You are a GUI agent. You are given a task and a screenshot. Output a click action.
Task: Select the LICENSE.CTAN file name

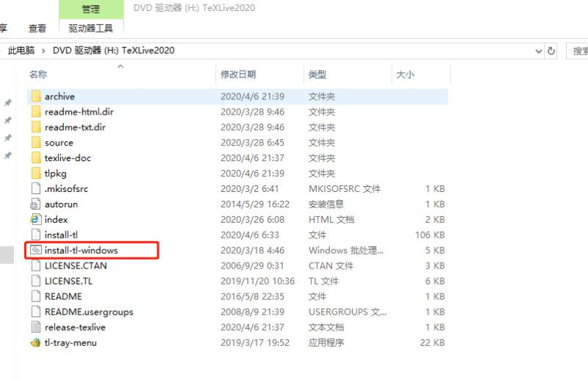pos(76,266)
